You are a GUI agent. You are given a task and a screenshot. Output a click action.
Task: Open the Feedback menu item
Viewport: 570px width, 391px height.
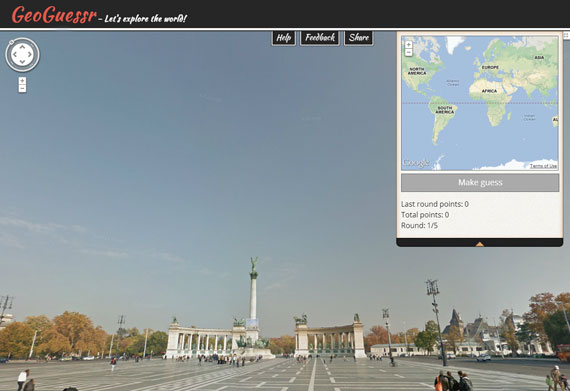(x=320, y=38)
